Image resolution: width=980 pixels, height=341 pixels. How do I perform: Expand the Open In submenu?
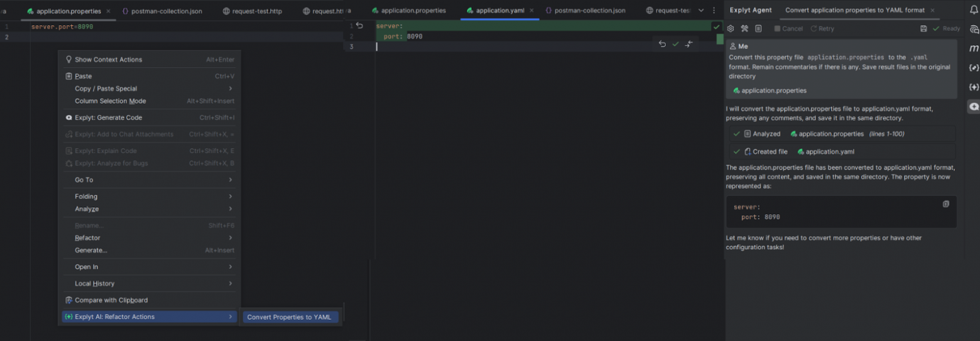click(150, 267)
